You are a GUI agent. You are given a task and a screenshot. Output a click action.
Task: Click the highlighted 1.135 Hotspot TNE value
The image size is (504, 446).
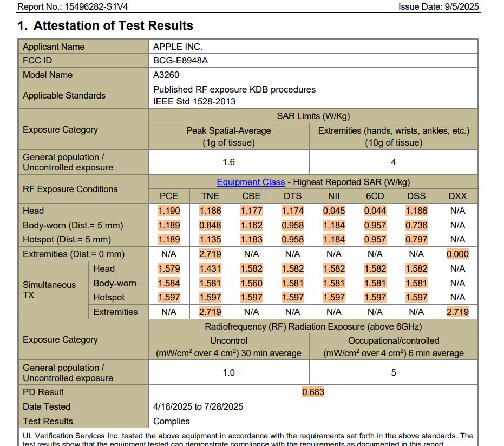coord(210,239)
